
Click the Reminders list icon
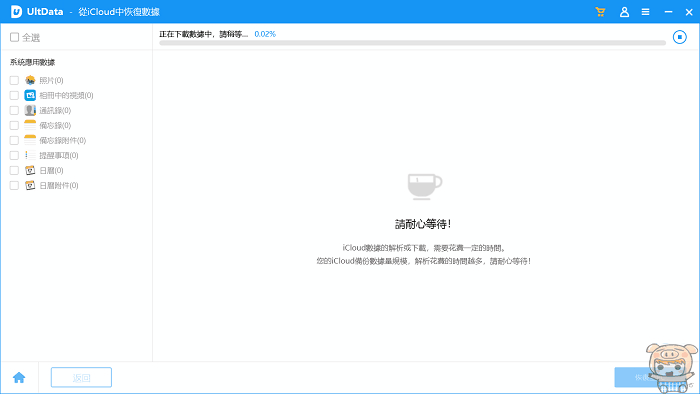(30, 155)
